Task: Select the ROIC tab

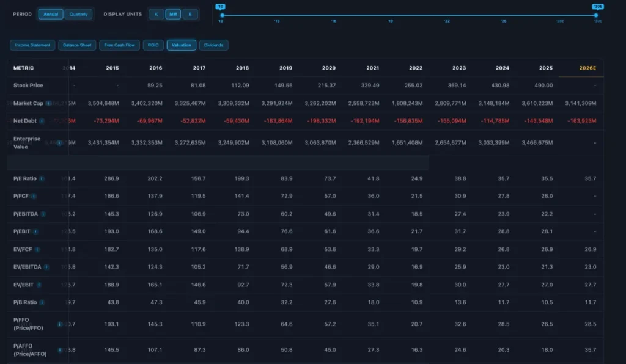Action: (x=153, y=45)
